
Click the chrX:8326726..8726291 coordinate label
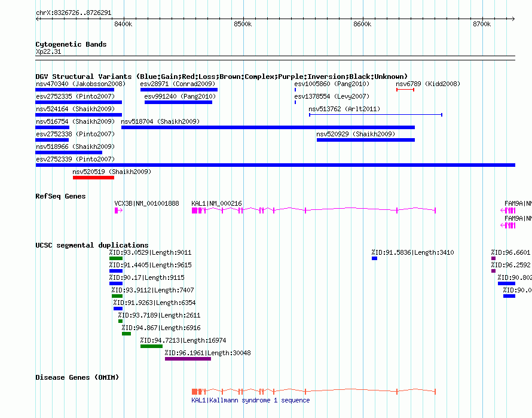(74, 13)
